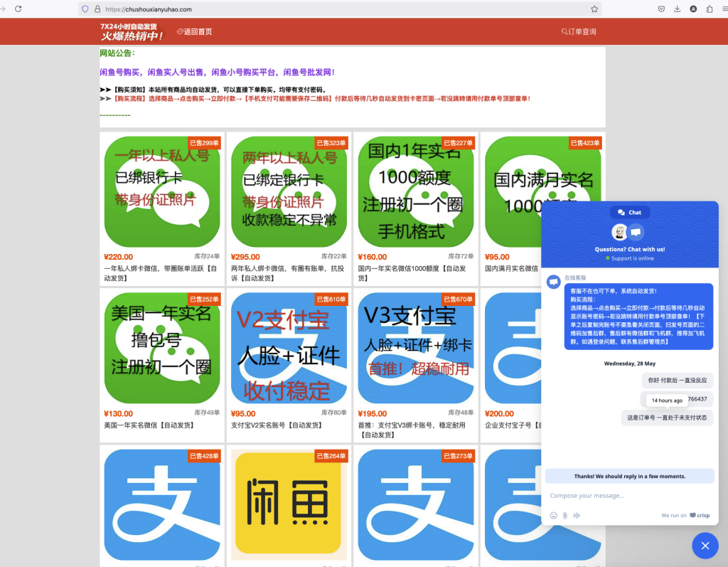This screenshot has height=567, width=728.
Task: Click the 一年以上私人号 product image
Action: [x=162, y=191]
